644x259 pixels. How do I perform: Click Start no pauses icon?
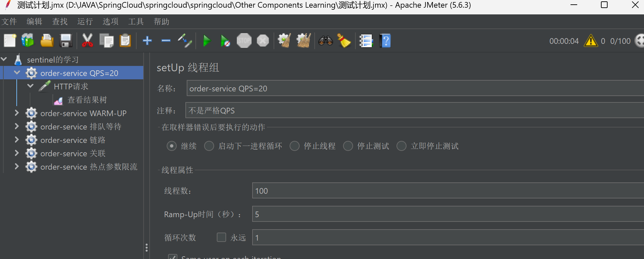point(225,41)
